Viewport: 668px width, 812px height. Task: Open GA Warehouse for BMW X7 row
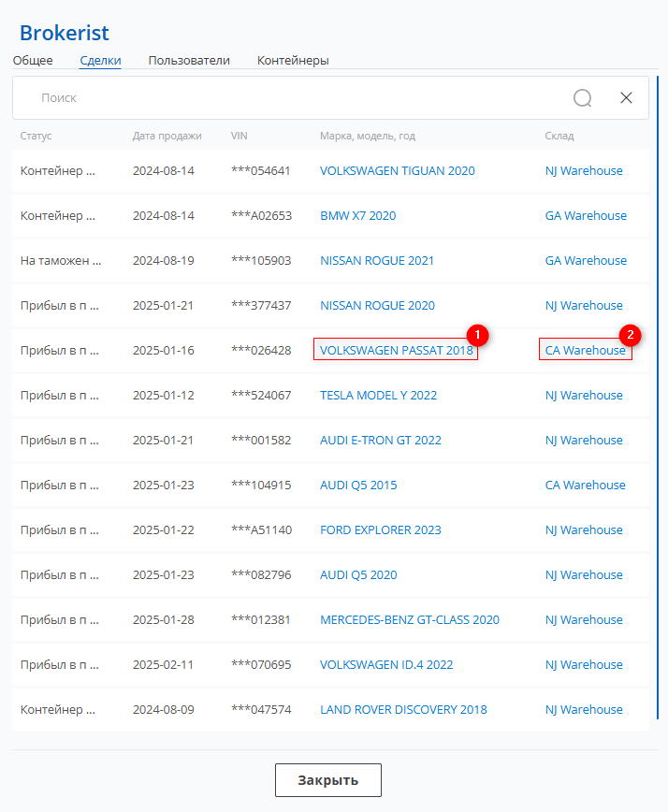[x=586, y=216]
